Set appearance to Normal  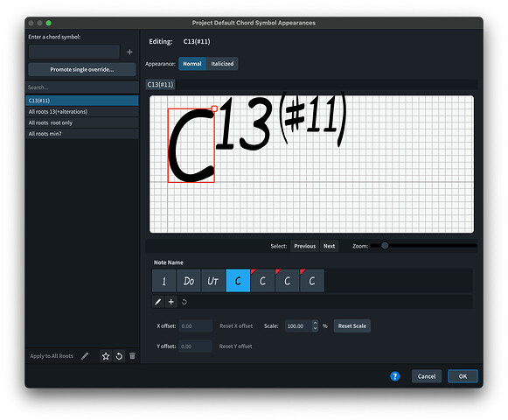pyautogui.click(x=192, y=64)
